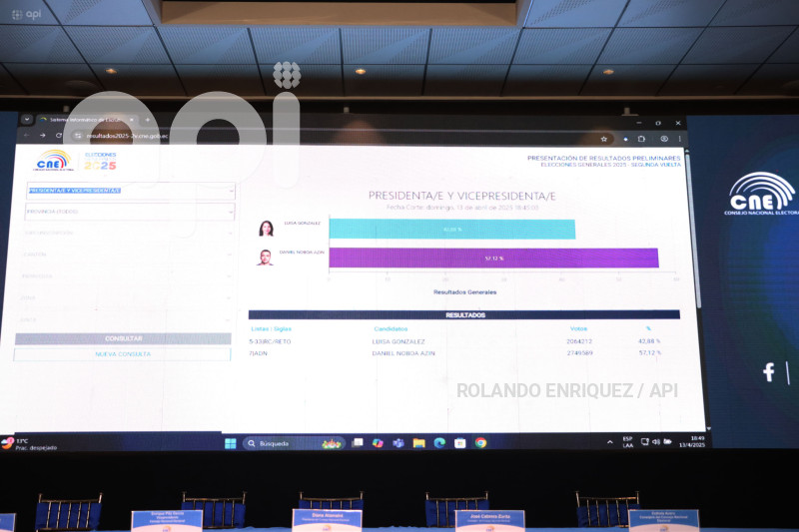Go forward in the browser
Viewport: 799px width, 532px height.
coord(43,136)
